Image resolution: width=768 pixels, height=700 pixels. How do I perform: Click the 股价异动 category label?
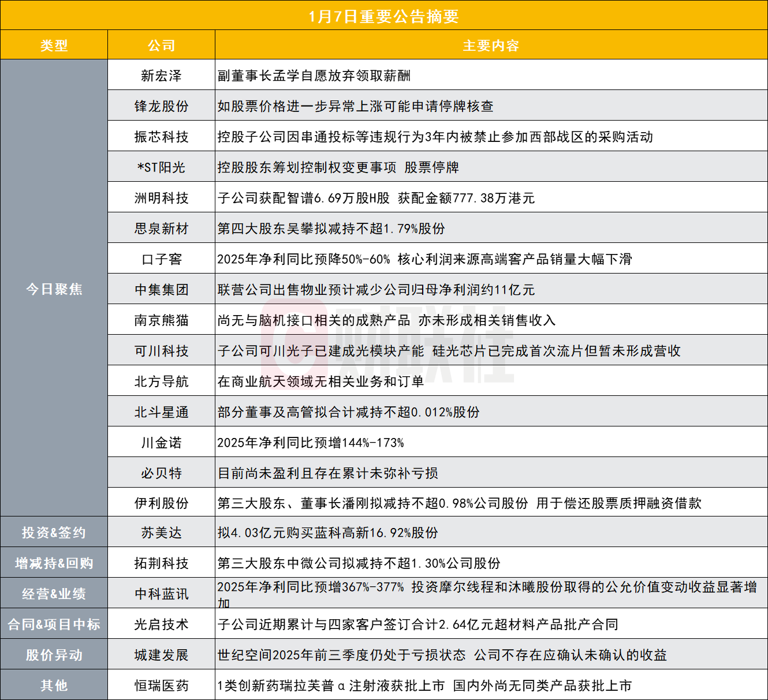[54, 655]
